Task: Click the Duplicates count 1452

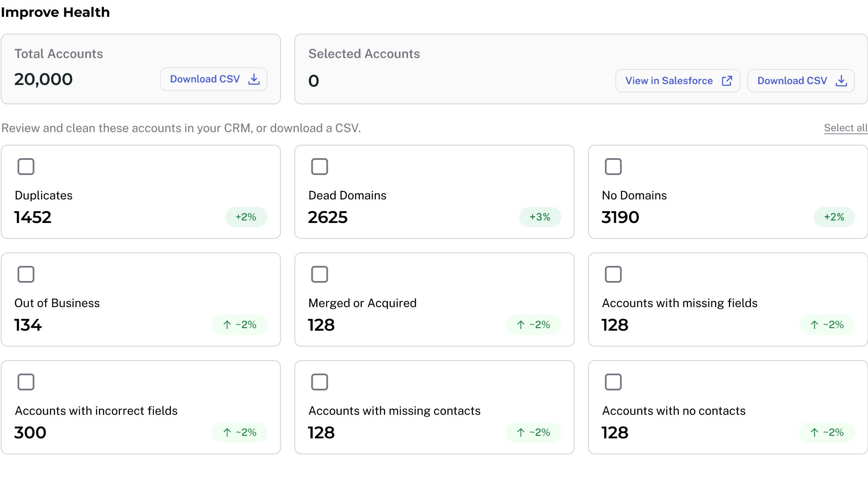Action: click(x=33, y=217)
